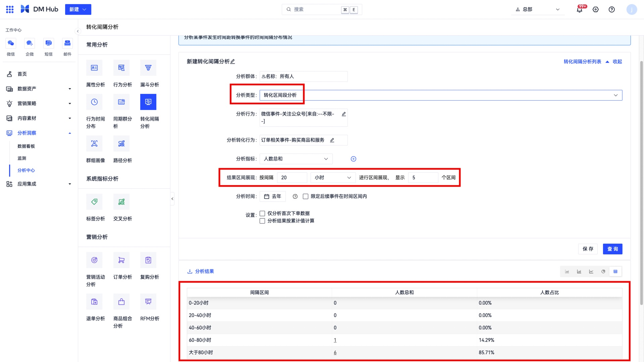Switch result view to table icon
Viewport: 644px width, 362px height.
click(615, 271)
